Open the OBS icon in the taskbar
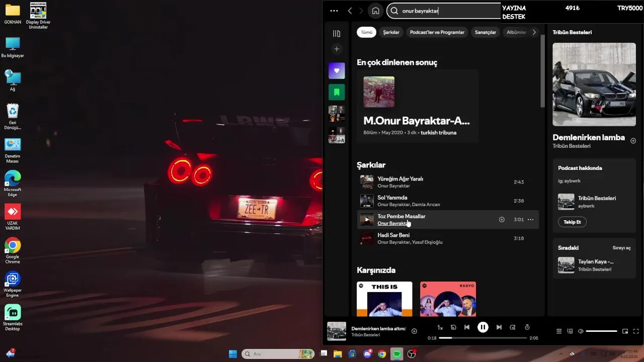Viewport: 644px width, 362px height. coord(412,354)
